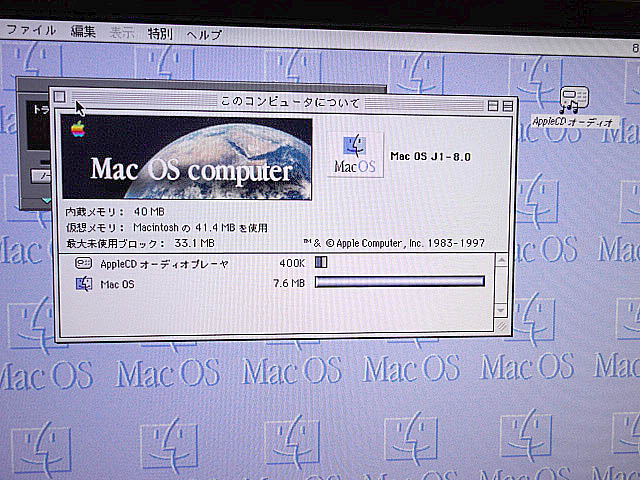The width and height of the screenshot is (640, 480).
Task: Click the 最大未使用ブロック 33.1 MB line
Action: point(140,244)
